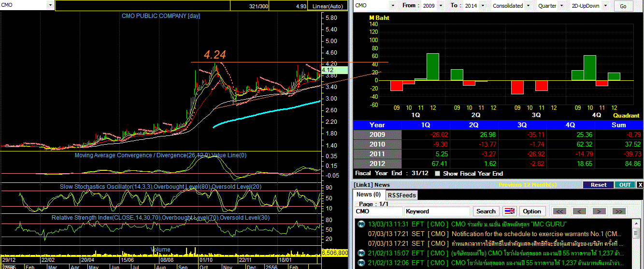Click the Sum column header
The width and height of the screenshot is (644, 269).
click(619, 125)
